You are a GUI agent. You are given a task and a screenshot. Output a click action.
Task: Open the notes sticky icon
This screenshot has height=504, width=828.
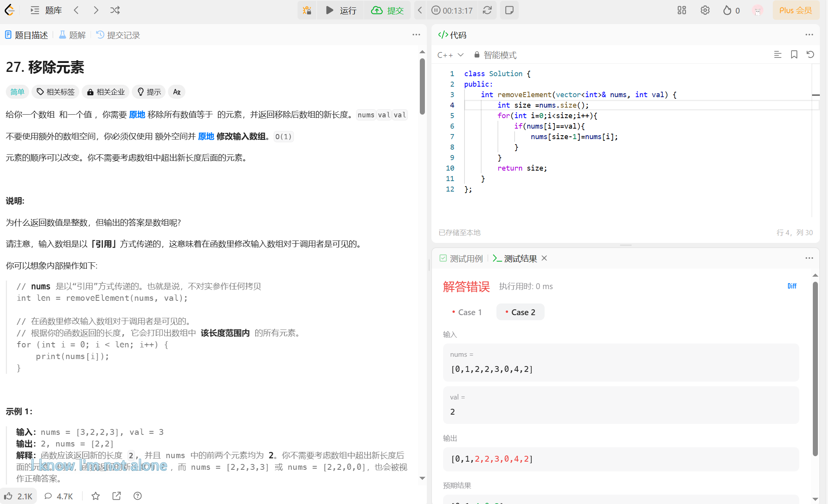(x=510, y=10)
